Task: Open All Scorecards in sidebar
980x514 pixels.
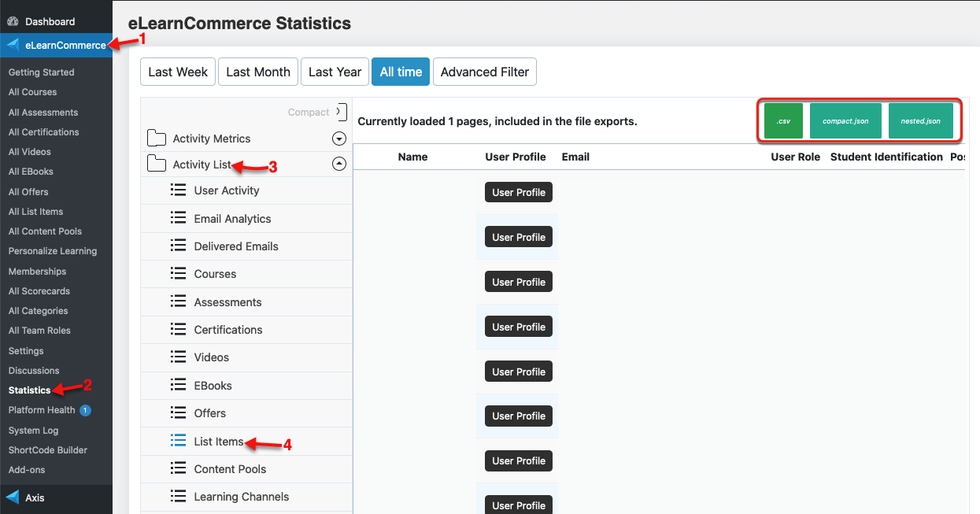Action: (x=39, y=291)
